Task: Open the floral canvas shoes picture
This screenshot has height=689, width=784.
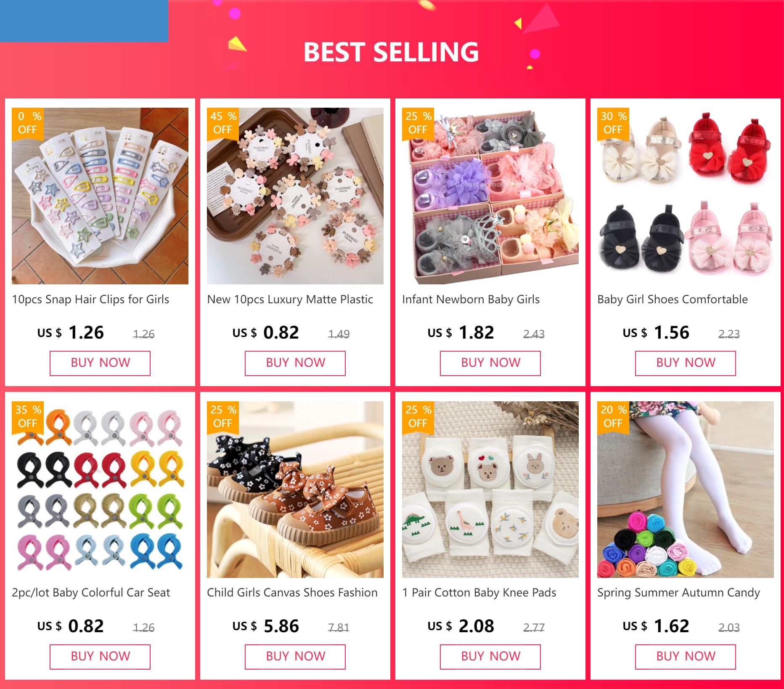Action: [x=295, y=490]
